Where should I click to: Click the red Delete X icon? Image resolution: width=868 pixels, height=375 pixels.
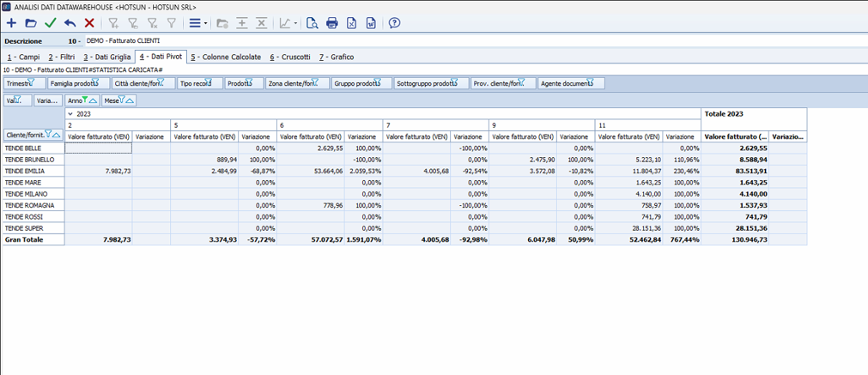(x=89, y=23)
